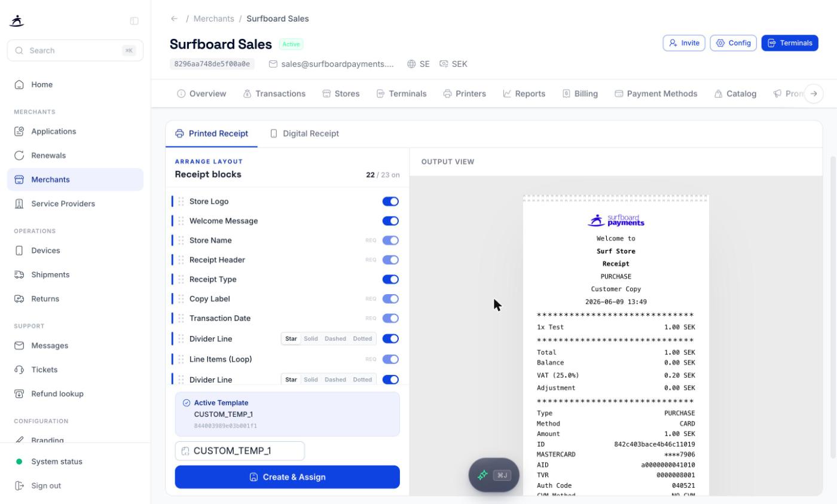
Task: Open the Transactions tab
Action: (x=274, y=94)
